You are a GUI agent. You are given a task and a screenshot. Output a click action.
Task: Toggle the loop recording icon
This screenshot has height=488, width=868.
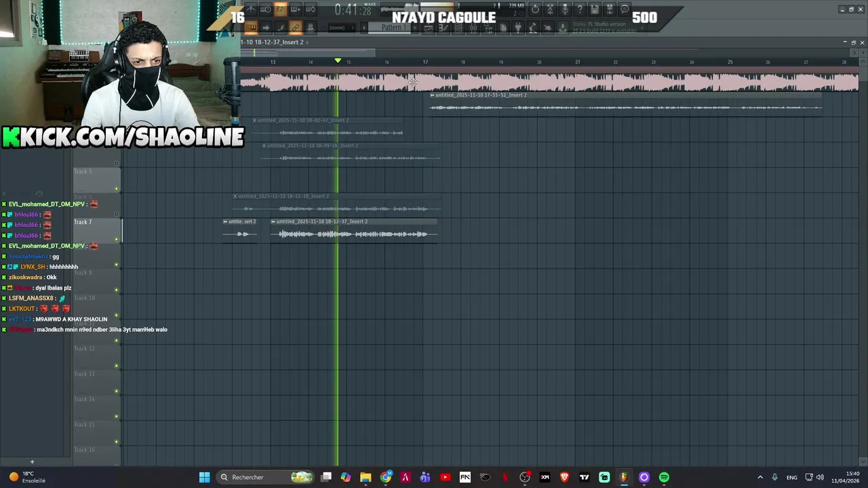[310, 9]
